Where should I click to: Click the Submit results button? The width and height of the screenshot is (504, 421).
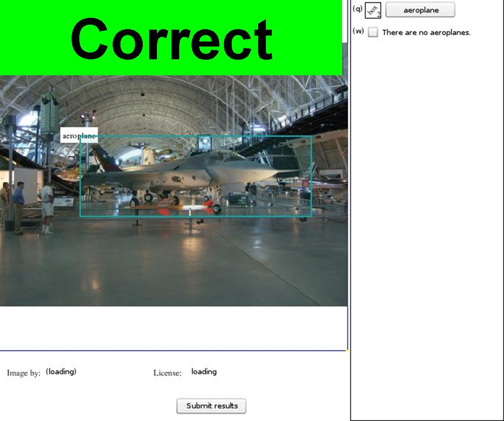(x=211, y=406)
